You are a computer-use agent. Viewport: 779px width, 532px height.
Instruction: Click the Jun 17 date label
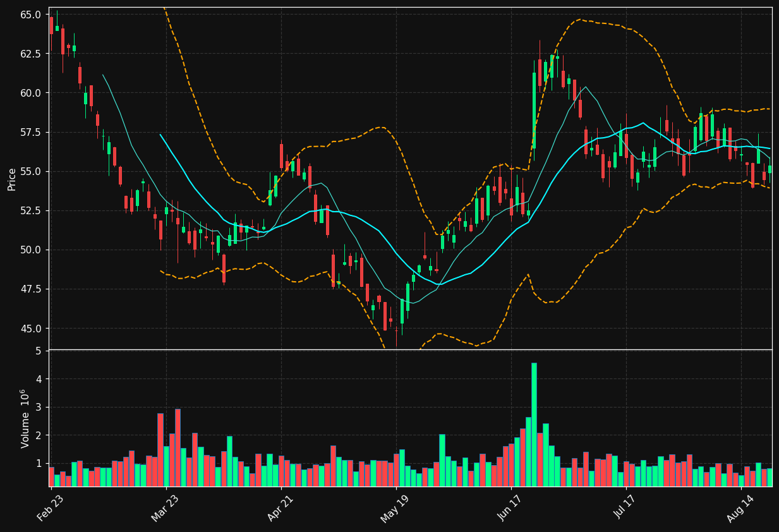point(511,508)
